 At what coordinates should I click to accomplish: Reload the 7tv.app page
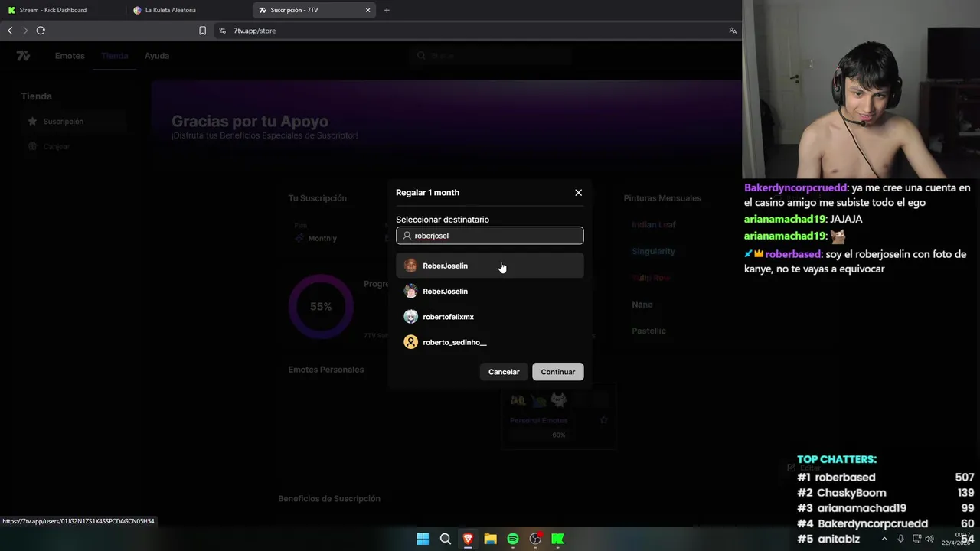pos(41,31)
